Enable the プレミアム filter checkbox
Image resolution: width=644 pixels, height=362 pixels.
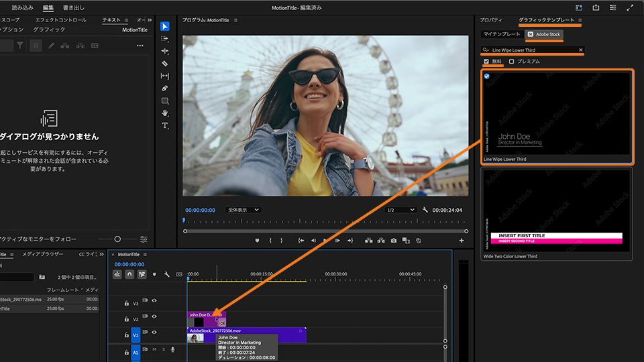click(x=512, y=62)
